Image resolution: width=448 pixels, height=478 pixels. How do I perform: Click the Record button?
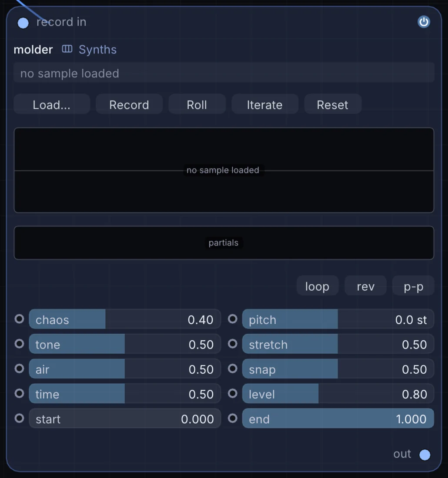[129, 104]
